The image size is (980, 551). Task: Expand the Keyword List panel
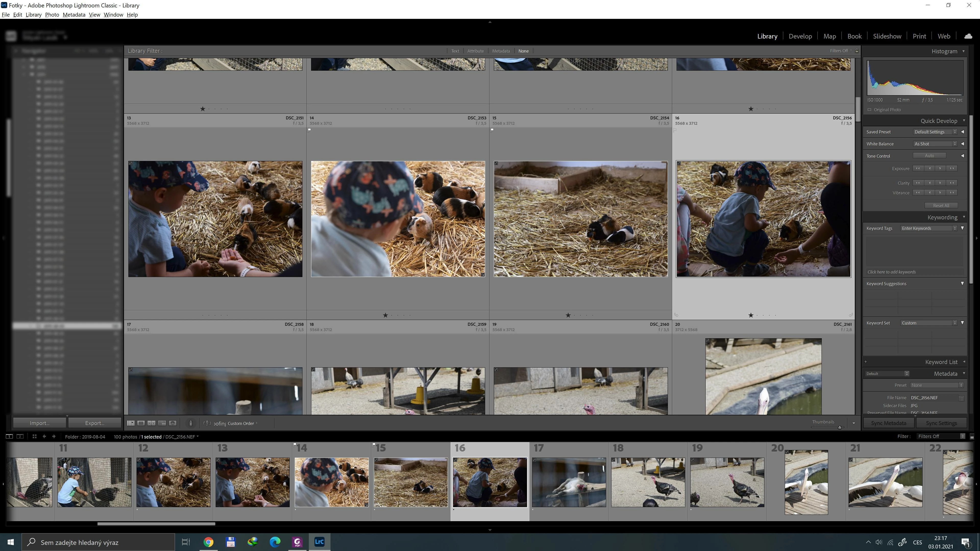tap(964, 362)
